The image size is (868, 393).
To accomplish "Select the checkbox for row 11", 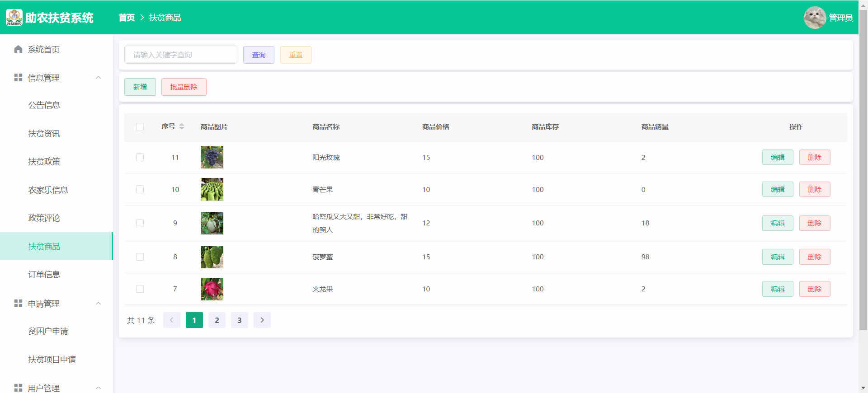I will tap(140, 157).
